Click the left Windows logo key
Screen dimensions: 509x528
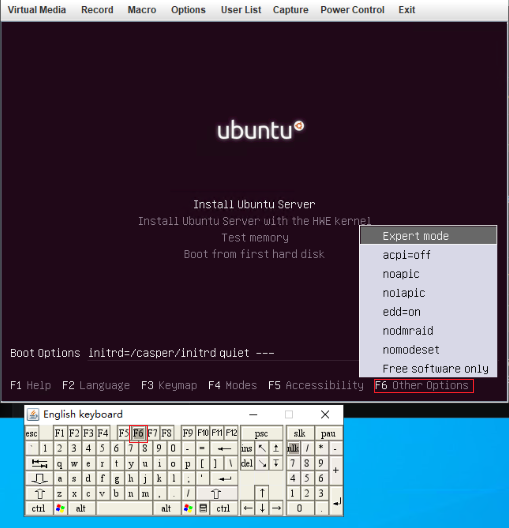click(x=60, y=508)
